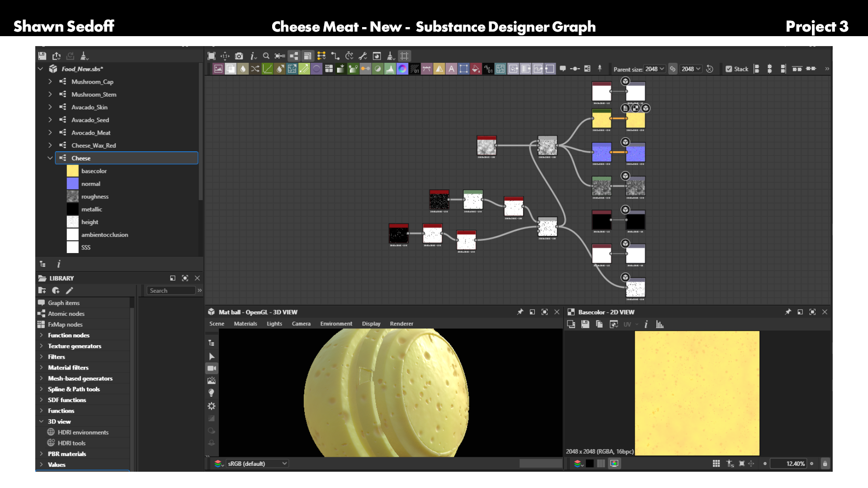This screenshot has height=488, width=868.
Task: Select the Avocado_Meat graph
Action: point(91,133)
